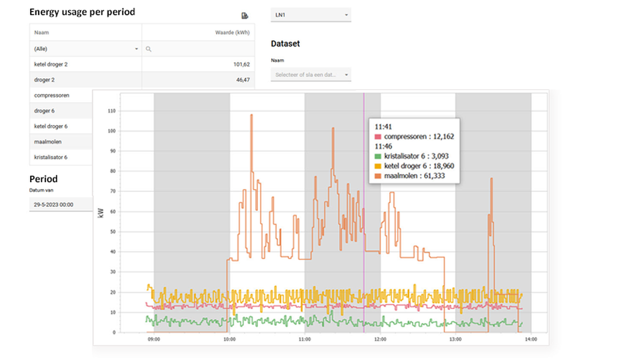Open the LN1 dropdown
This screenshot has width=644, height=362.
click(x=311, y=15)
